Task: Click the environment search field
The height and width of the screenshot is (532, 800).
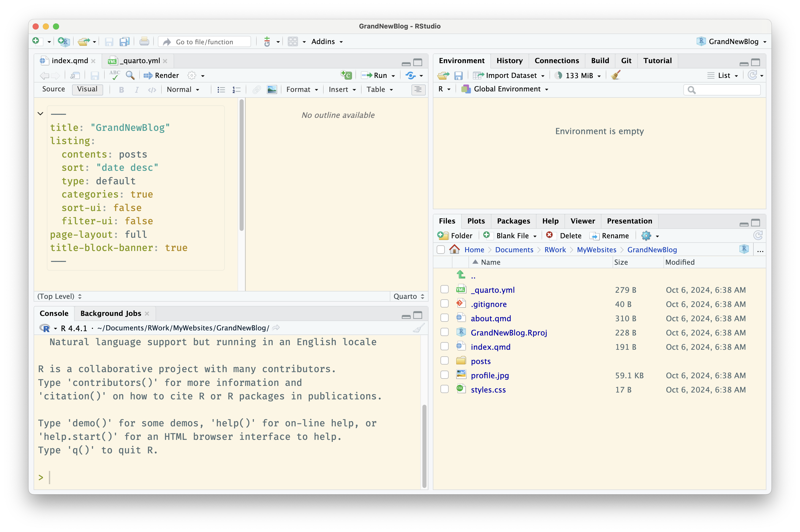Action: 726,90
